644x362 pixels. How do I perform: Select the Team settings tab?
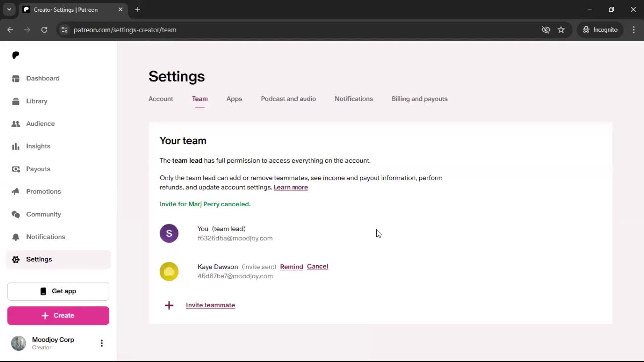click(x=200, y=99)
